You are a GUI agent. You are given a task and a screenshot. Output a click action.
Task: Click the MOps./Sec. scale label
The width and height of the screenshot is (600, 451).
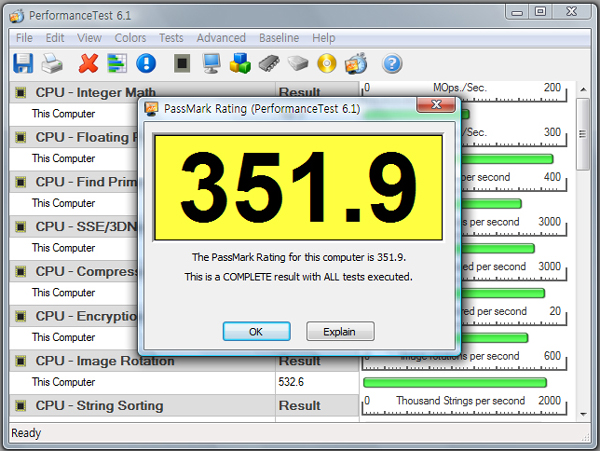(x=460, y=88)
